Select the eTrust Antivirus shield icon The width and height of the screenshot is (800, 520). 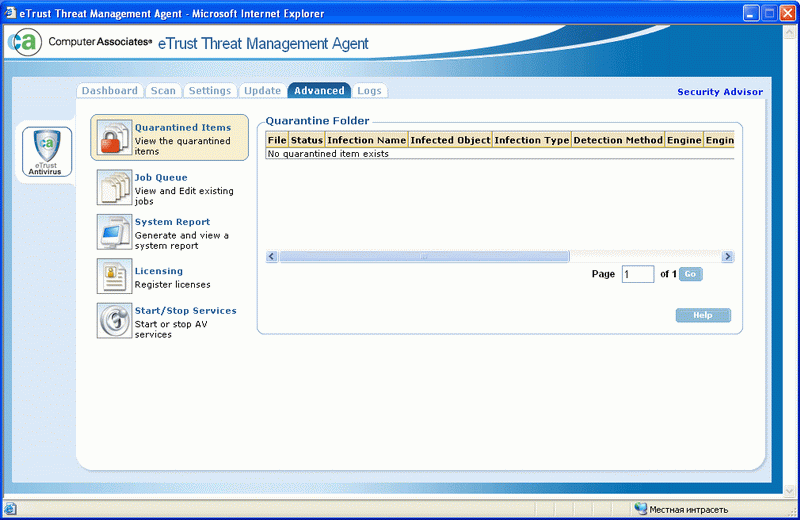coord(46,152)
